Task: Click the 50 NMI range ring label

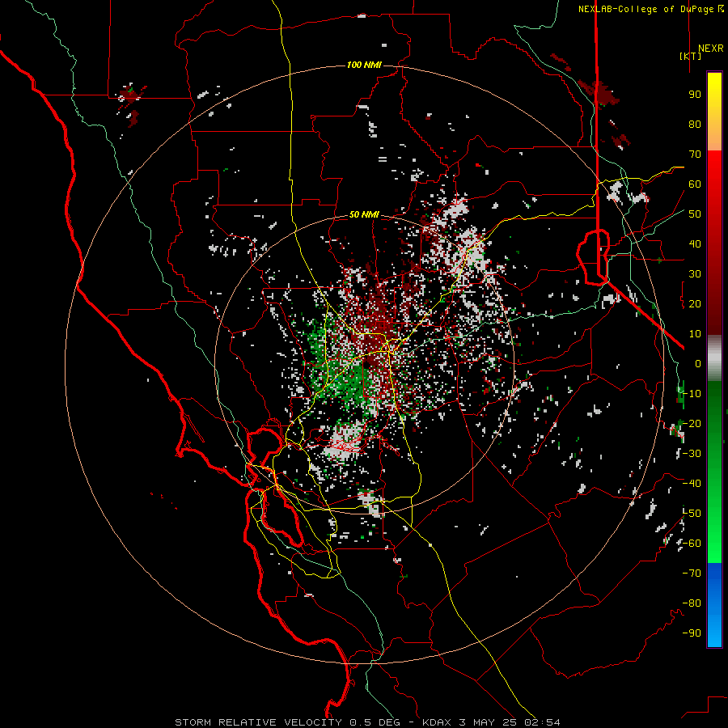Action: coord(364,214)
